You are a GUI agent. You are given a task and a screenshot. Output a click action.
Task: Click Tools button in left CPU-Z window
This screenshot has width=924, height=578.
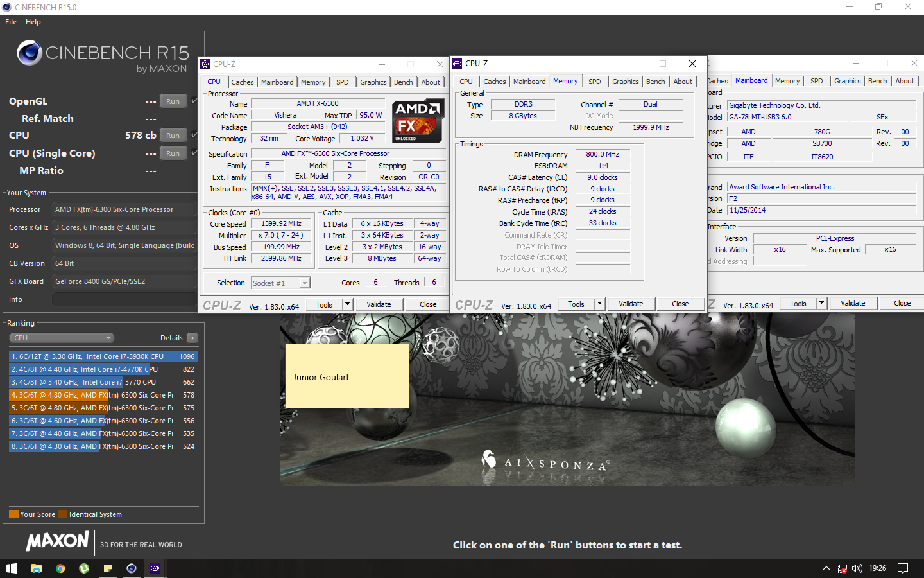point(324,304)
